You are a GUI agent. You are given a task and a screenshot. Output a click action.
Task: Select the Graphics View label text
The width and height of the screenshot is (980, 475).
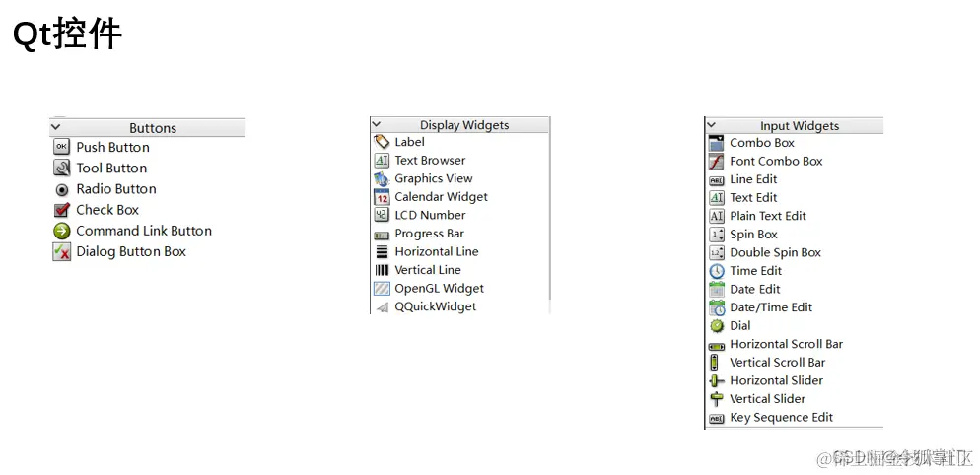(434, 178)
